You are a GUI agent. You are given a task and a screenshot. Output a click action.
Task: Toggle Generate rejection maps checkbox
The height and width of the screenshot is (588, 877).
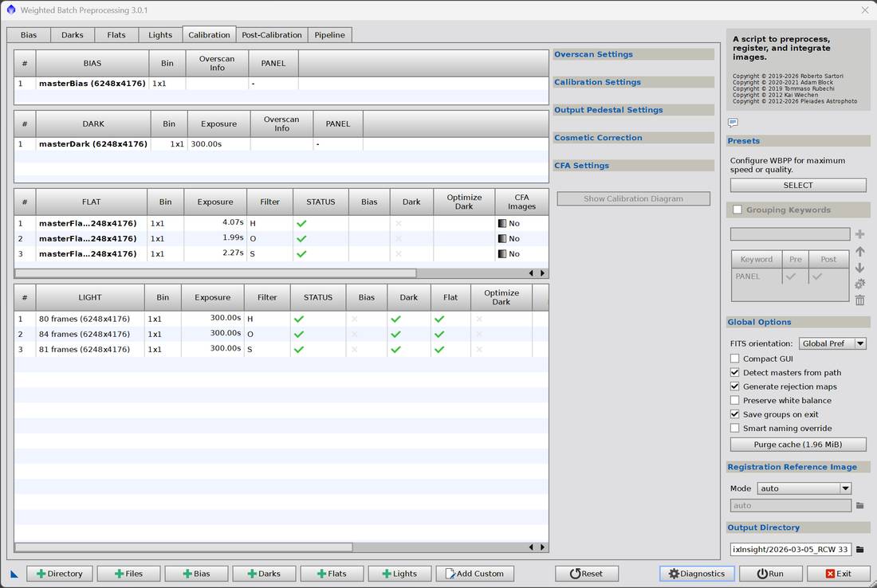coord(735,386)
